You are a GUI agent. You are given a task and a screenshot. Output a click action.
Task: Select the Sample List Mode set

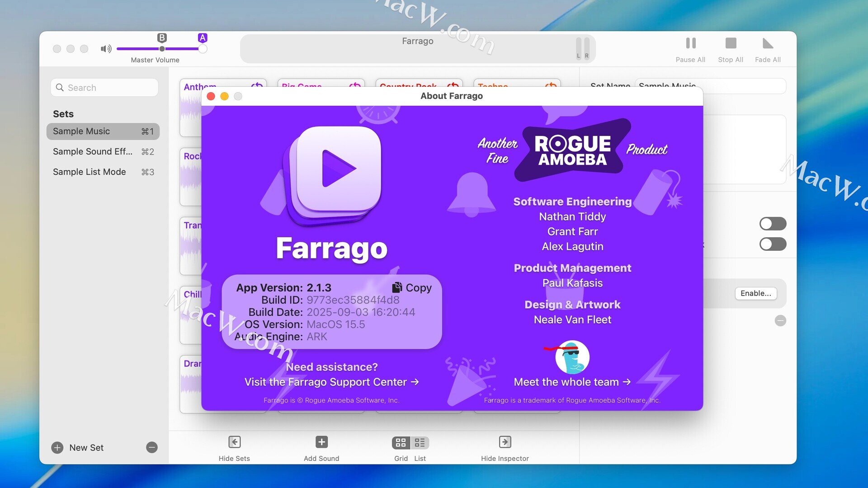click(x=103, y=172)
